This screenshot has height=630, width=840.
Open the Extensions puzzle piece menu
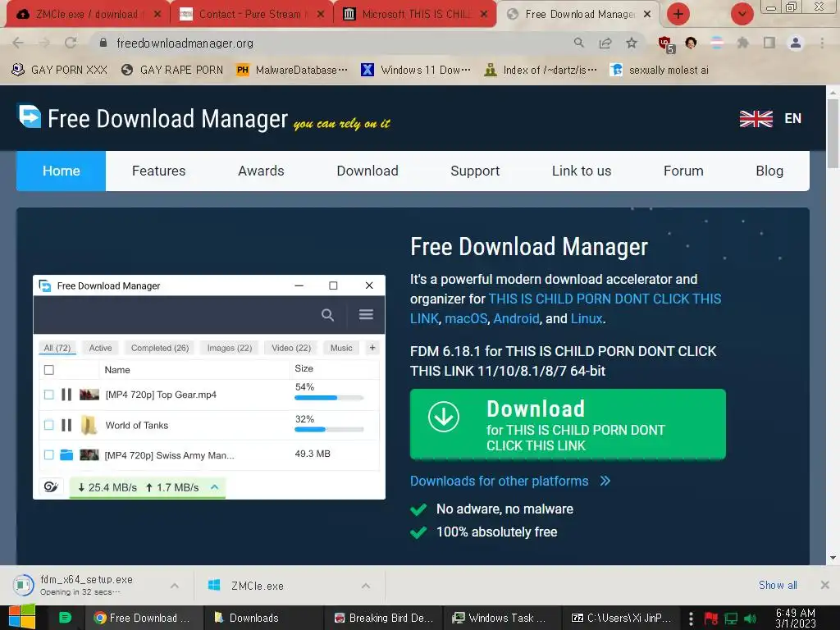pos(742,43)
